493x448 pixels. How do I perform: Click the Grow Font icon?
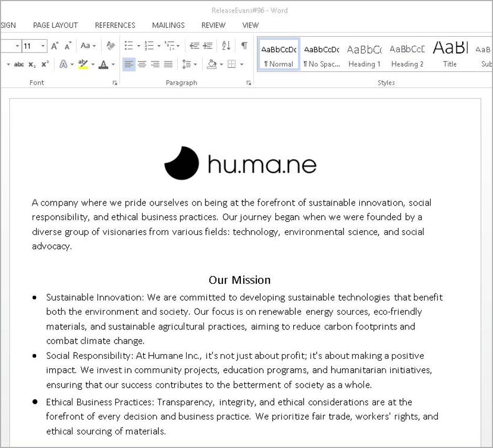(x=55, y=46)
